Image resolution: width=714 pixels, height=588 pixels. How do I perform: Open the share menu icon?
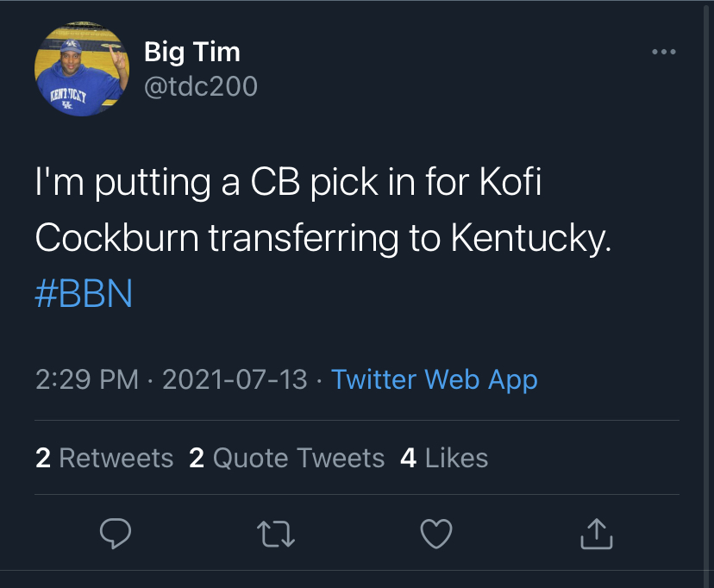596,535
